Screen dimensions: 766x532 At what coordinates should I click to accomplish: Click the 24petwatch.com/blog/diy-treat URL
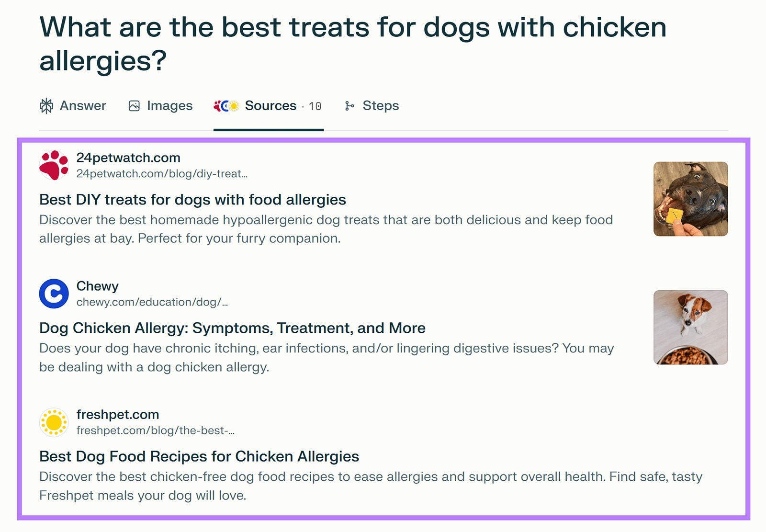click(163, 174)
